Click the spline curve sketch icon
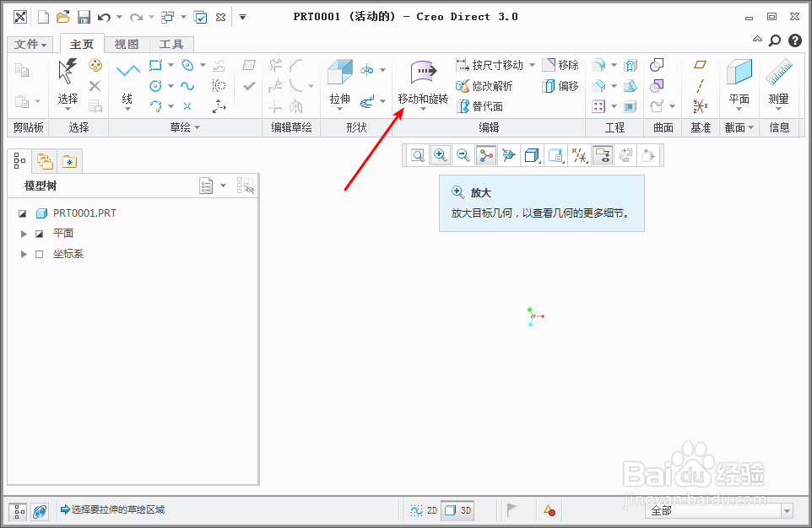Screen dimensions: 812x528 point(187,86)
